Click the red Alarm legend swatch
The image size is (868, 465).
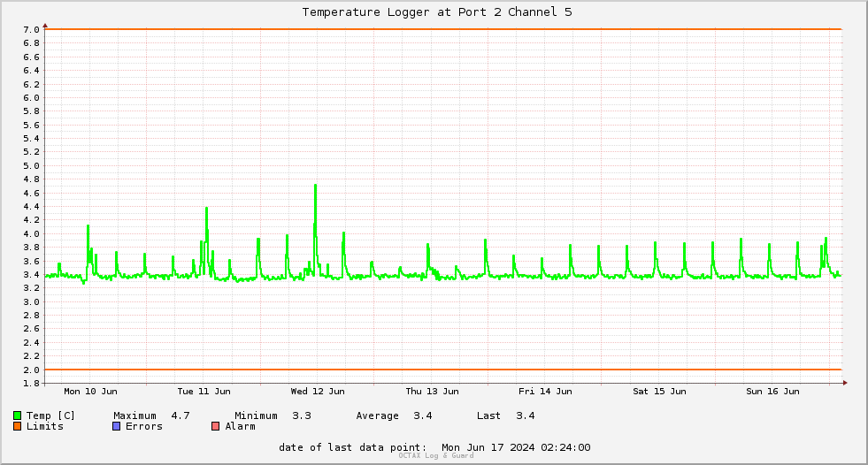click(216, 426)
